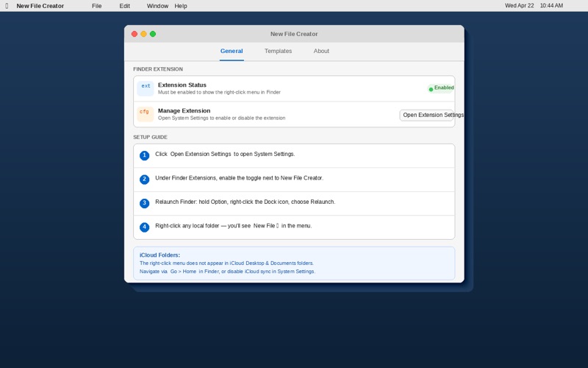Click 'Open System Settings to enable' description
Viewport: 588px width, 368px height.
click(x=222, y=118)
